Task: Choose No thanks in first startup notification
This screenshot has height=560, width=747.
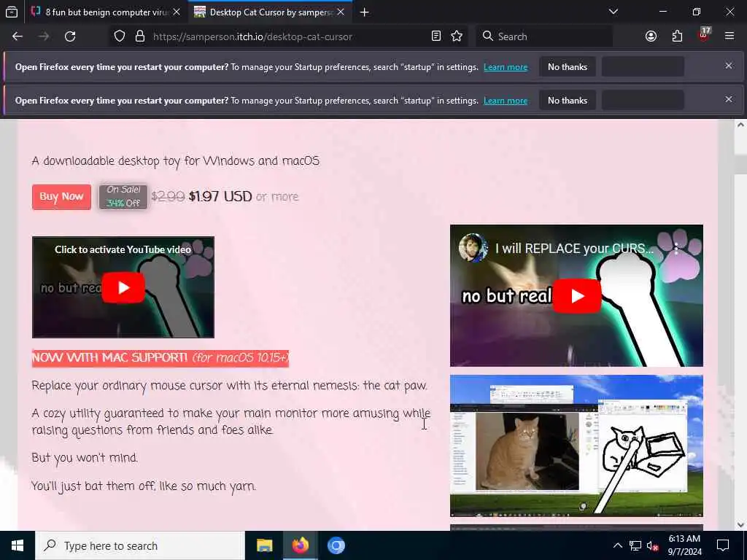Action: click(x=568, y=67)
